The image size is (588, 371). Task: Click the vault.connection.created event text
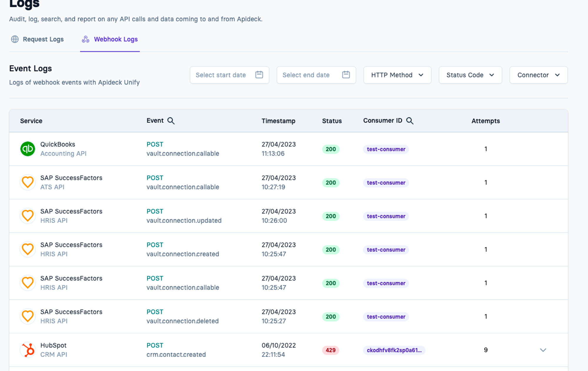183,254
